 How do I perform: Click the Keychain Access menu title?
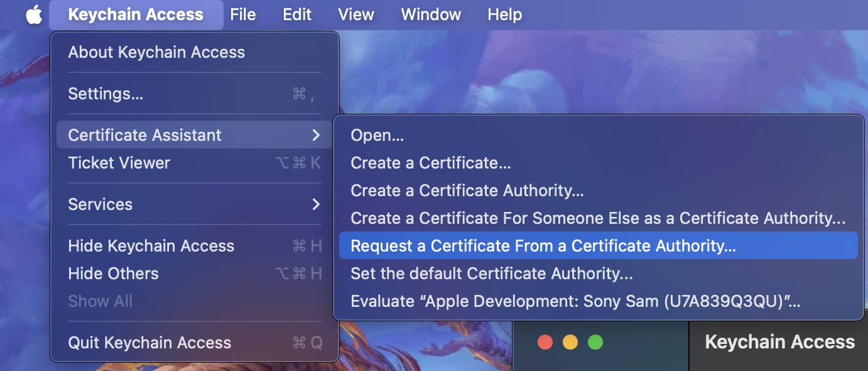(136, 14)
